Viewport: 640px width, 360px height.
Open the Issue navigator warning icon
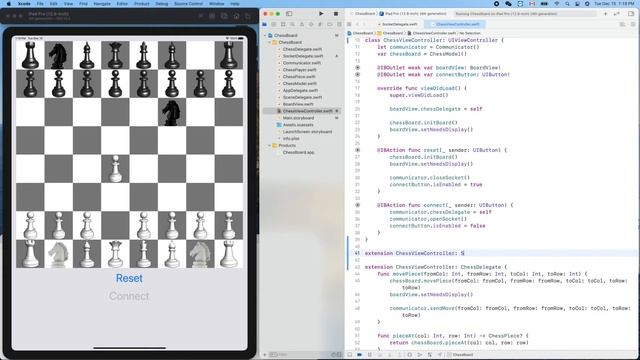pos(302,24)
